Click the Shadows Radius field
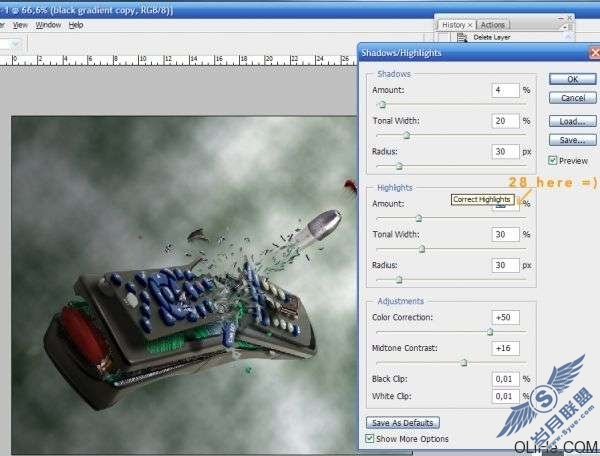 (505, 151)
